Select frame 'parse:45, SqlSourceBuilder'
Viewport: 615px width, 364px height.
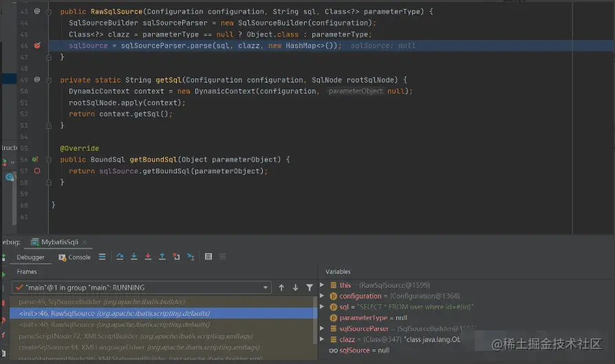(162, 301)
